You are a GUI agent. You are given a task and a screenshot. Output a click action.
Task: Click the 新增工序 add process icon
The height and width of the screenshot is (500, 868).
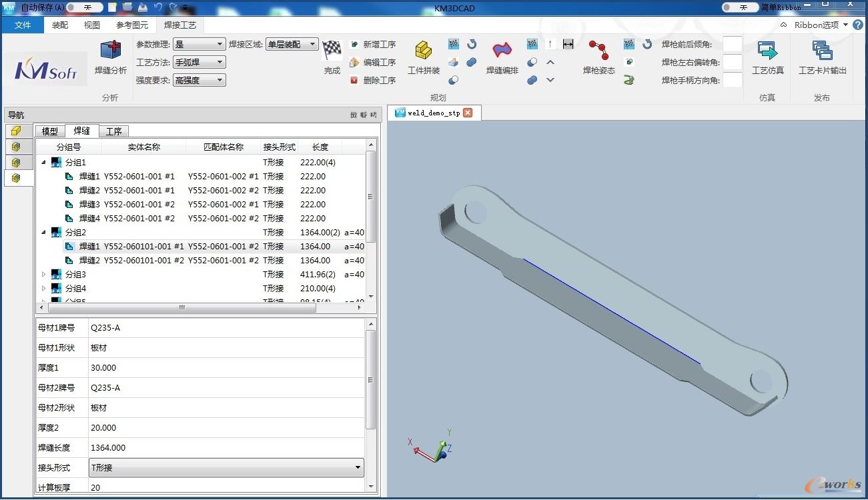(354, 44)
